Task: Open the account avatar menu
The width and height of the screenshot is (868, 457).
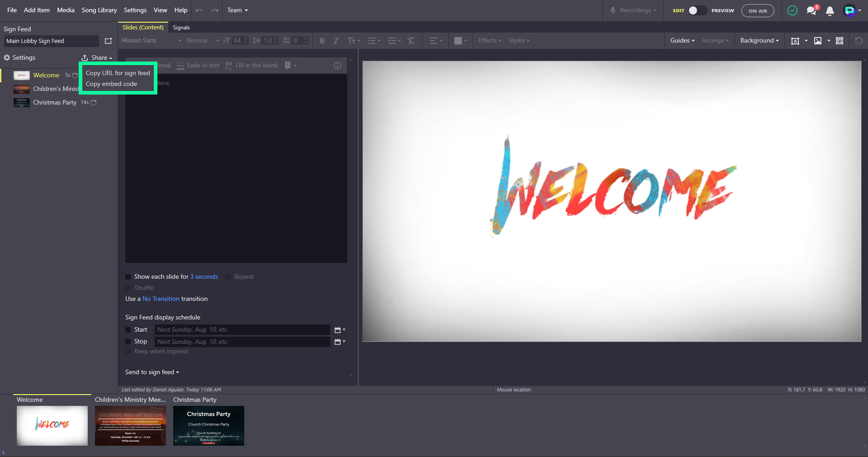Action: (x=852, y=10)
